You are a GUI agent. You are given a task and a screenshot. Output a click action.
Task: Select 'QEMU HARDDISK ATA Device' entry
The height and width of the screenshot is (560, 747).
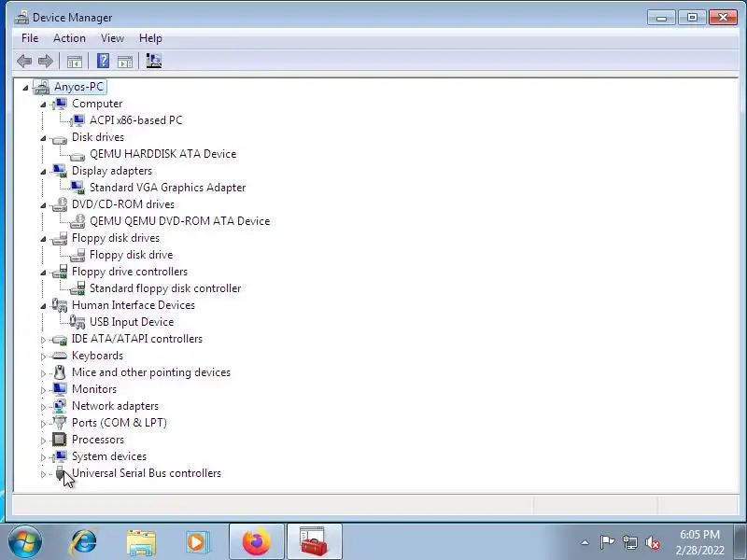162,154
